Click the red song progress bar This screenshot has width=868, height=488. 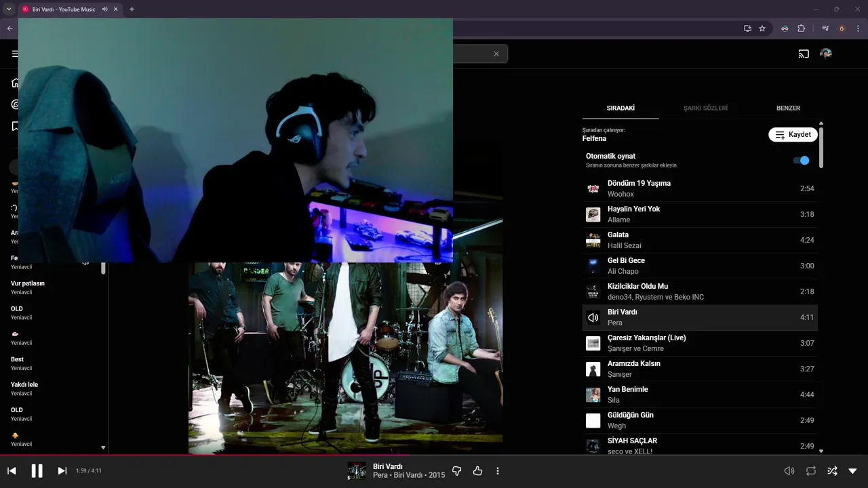pos(434,455)
